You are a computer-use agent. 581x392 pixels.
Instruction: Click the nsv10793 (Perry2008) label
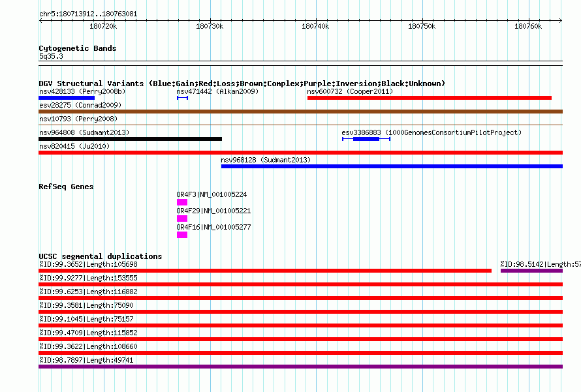[x=78, y=119]
